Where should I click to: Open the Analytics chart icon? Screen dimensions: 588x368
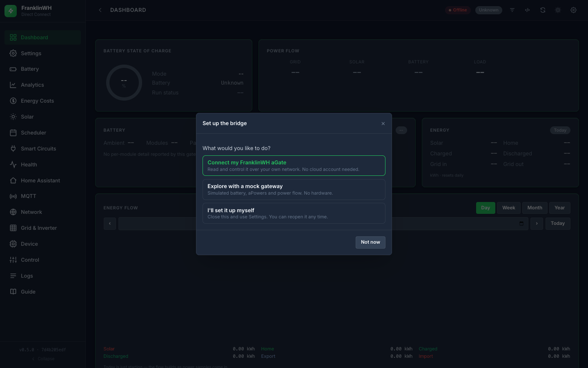tap(13, 85)
